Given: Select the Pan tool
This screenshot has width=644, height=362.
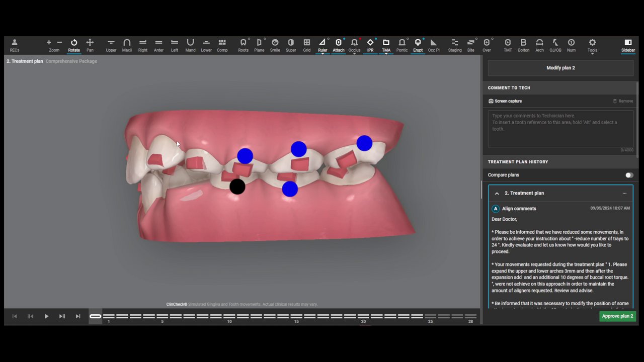Looking at the screenshot, I should click(x=90, y=45).
